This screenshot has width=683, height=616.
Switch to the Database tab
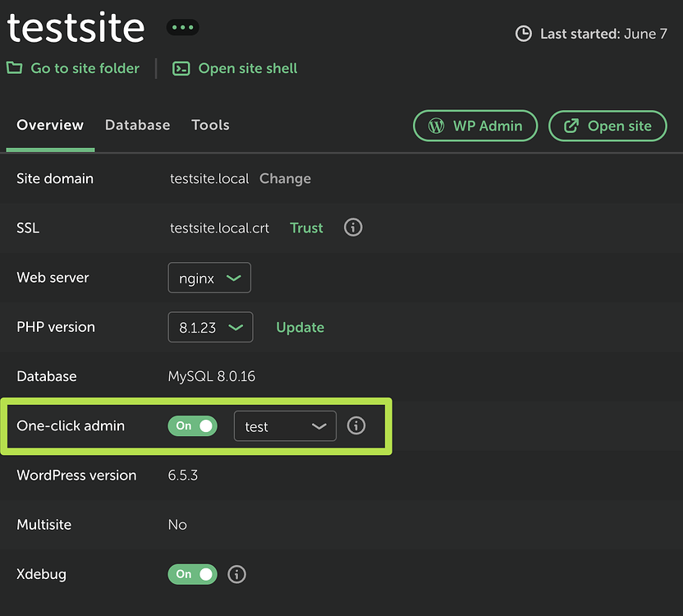tap(137, 125)
